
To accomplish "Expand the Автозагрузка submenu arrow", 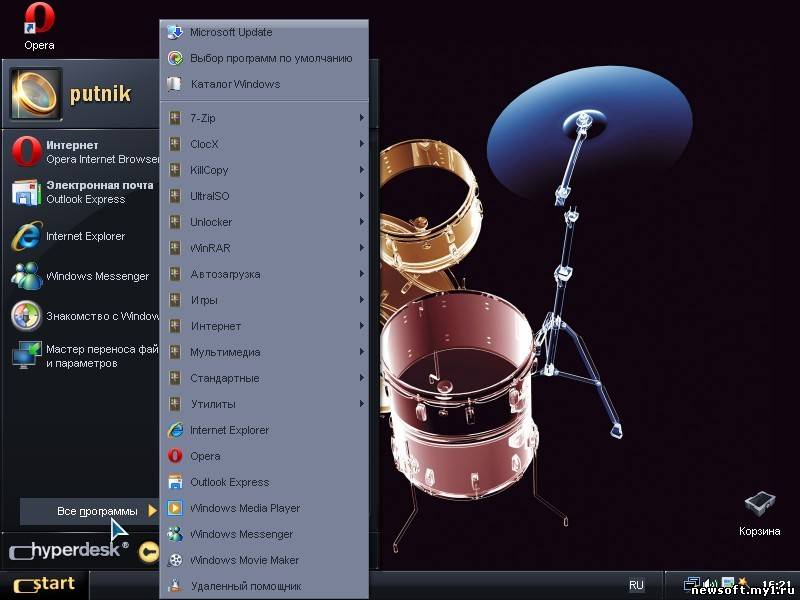I will click(x=361, y=273).
